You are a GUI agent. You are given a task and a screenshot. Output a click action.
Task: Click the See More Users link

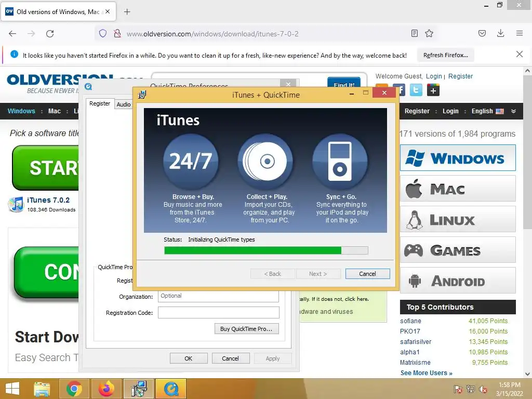427,373
